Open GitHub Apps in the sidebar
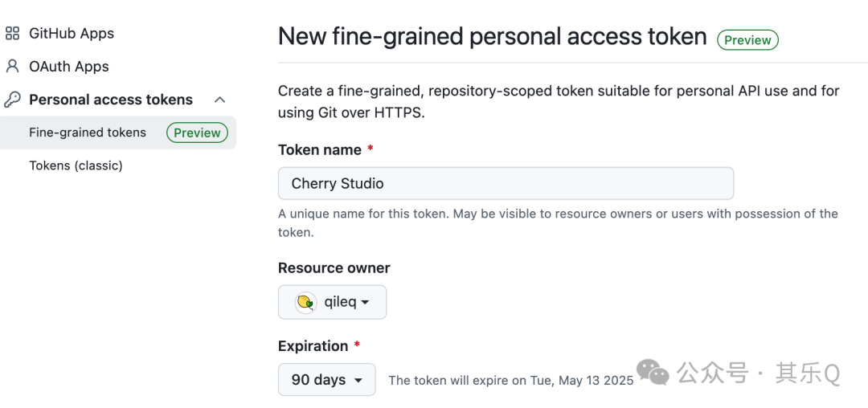Image resolution: width=868 pixels, height=408 pixels. 72,34
